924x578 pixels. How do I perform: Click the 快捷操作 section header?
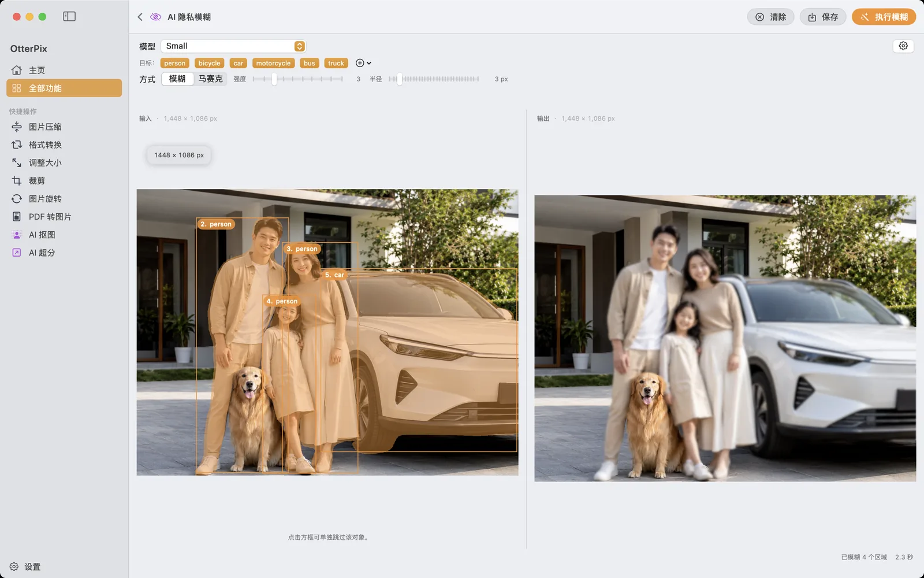(x=23, y=112)
